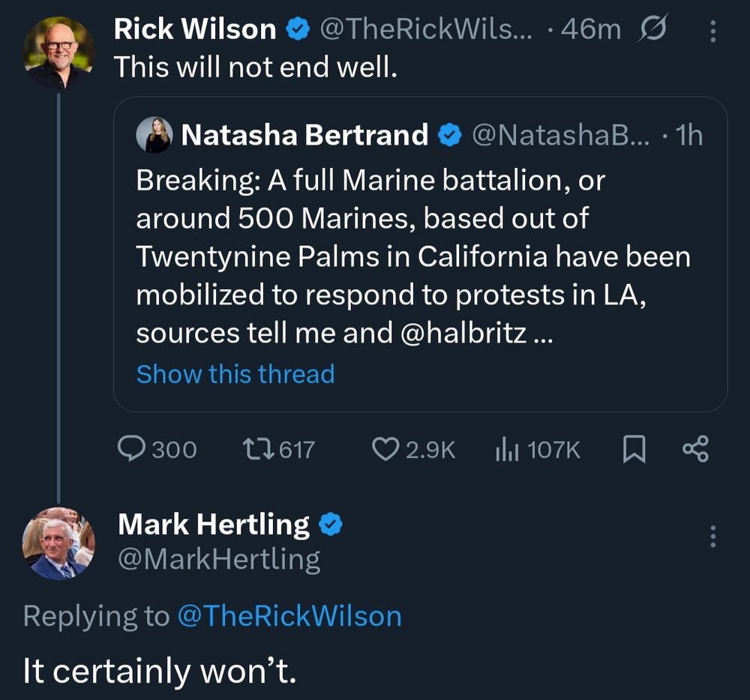The image size is (750, 700).
Task: Open Mark Hertling's profile photo
Action: coord(58,543)
